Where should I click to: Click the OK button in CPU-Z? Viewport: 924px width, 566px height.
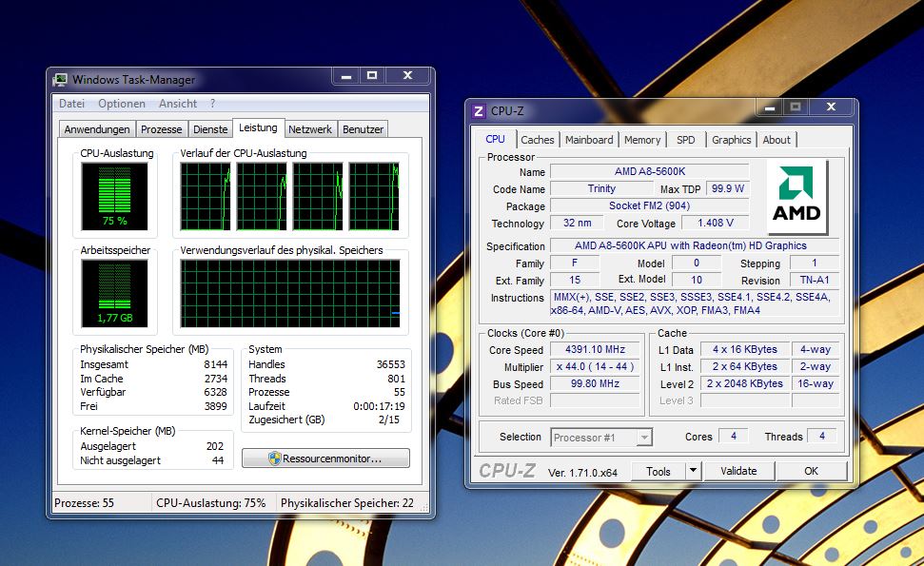[812, 471]
